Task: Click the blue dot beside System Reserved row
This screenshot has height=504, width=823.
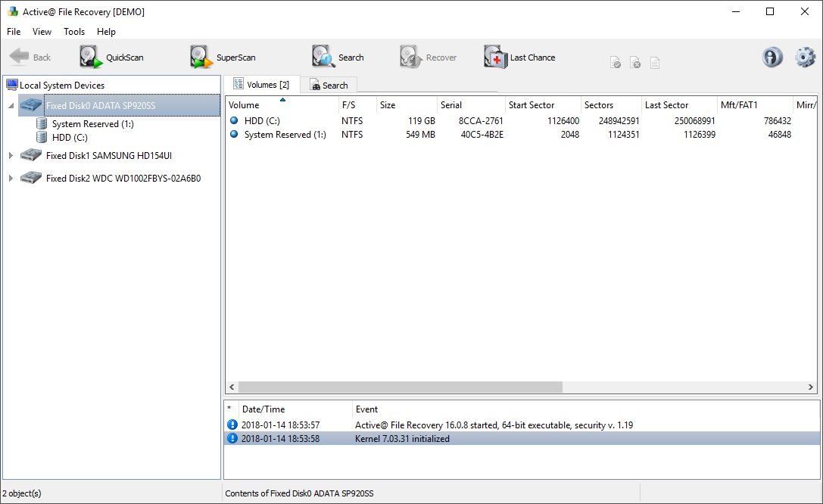Action: click(234, 134)
